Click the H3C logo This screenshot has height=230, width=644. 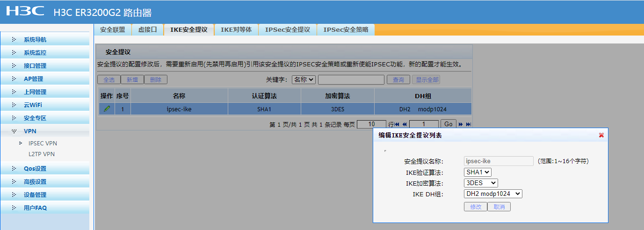pos(25,11)
